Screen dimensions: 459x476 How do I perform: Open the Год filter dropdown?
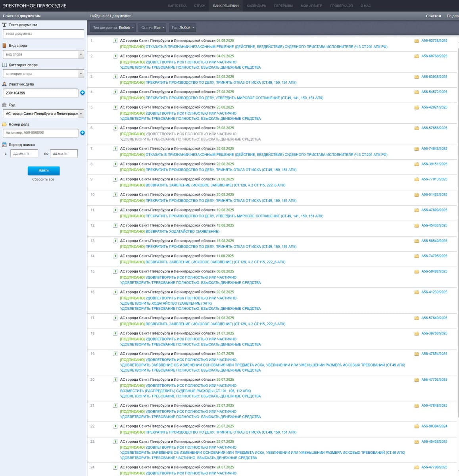(x=183, y=28)
